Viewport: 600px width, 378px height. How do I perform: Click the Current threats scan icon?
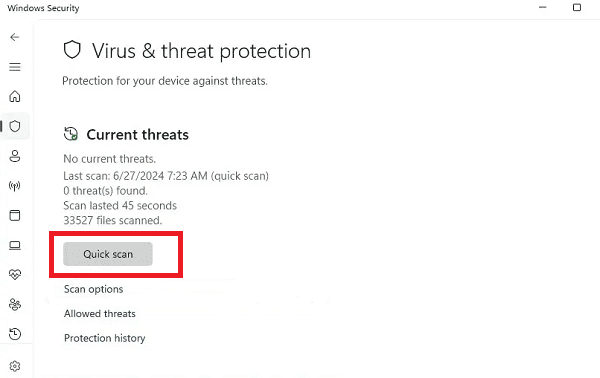coord(71,134)
